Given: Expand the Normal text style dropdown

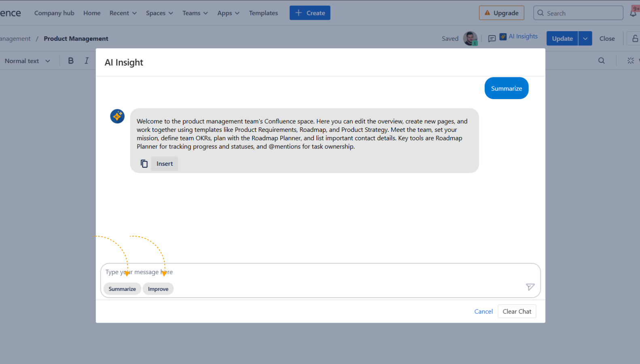Looking at the screenshot, I should (27, 61).
